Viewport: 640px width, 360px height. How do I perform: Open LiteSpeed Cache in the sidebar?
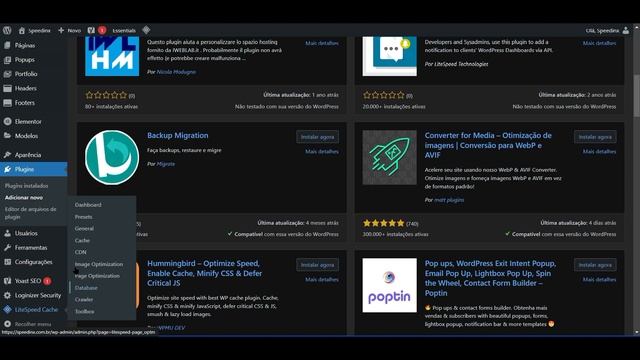[36, 309]
